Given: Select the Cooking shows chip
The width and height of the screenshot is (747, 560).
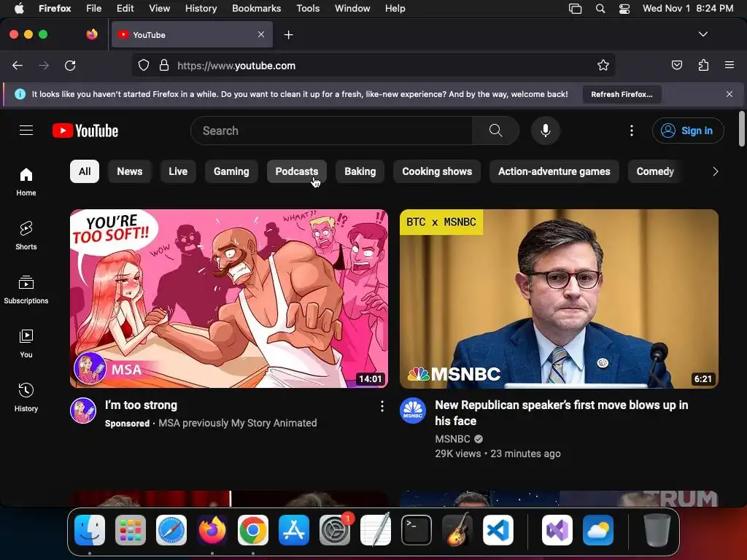Looking at the screenshot, I should [437, 171].
